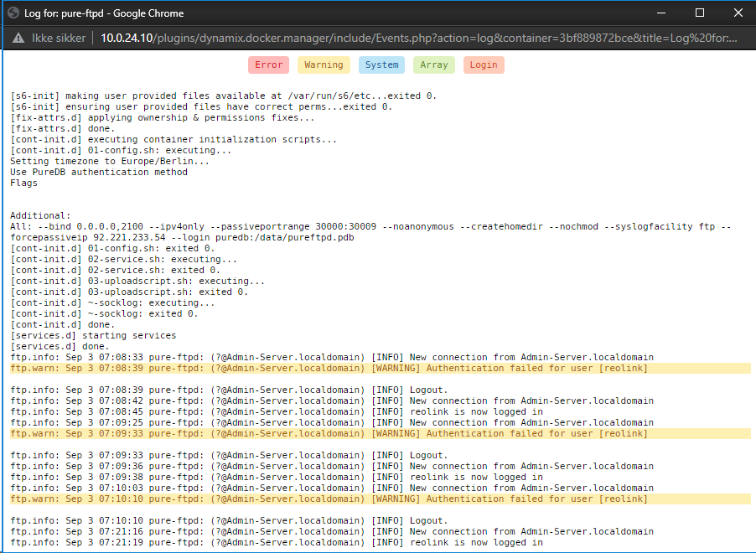Image resolution: width=756 pixels, height=553 pixels.
Task: Click '03-uploadscript.sh: executing...' log line
Action: (137, 281)
